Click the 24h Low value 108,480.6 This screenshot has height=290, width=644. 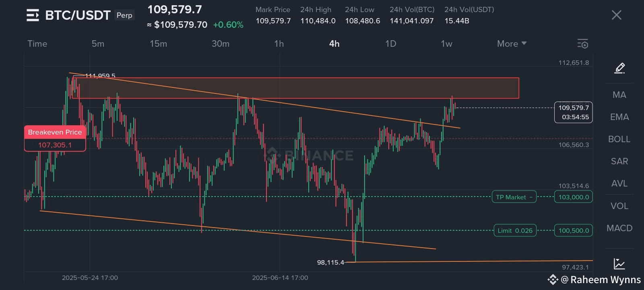point(363,21)
